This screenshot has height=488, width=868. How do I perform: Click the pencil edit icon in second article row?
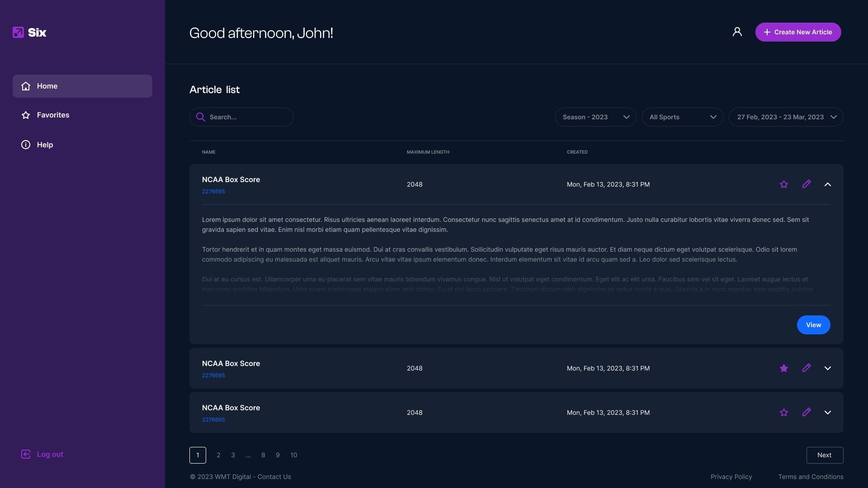point(807,368)
